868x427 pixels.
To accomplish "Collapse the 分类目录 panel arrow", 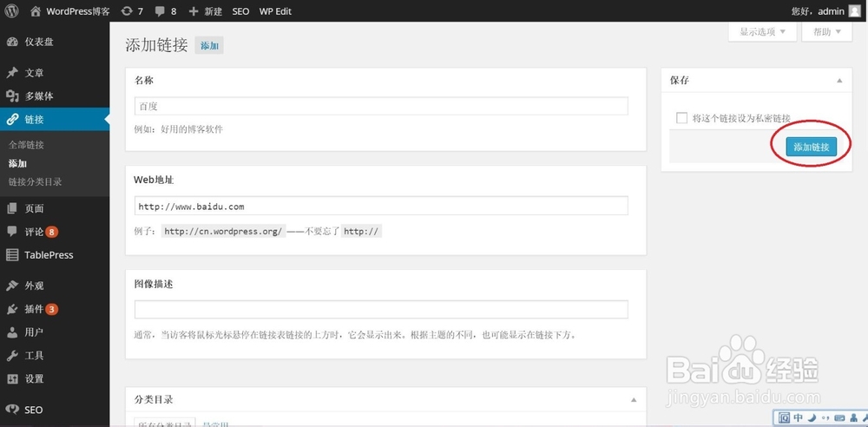I will pyautogui.click(x=634, y=400).
